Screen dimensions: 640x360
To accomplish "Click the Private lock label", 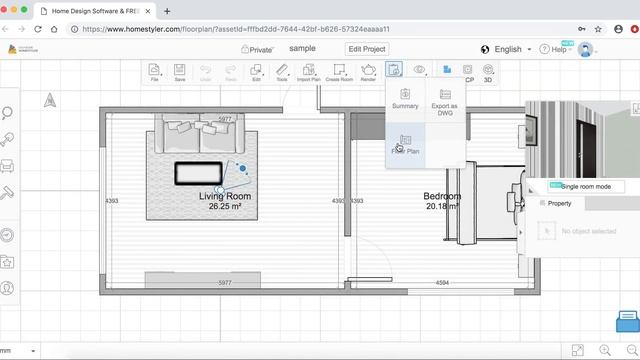I will coord(257,50).
